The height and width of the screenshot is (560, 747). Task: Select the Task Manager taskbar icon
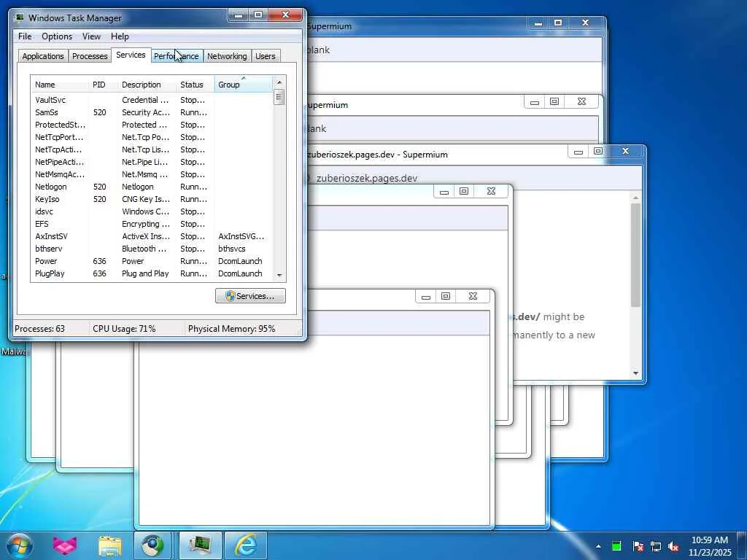click(x=200, y=545)
